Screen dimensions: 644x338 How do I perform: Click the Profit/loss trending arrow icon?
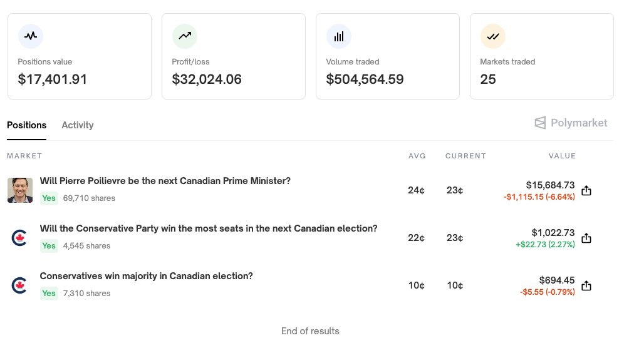click(185, 36)
